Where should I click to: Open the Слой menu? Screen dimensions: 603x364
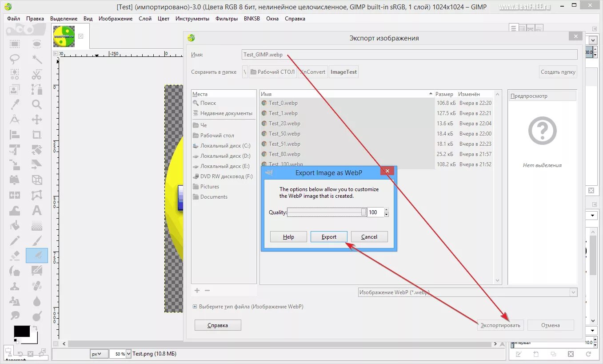[x=145, y=19]
